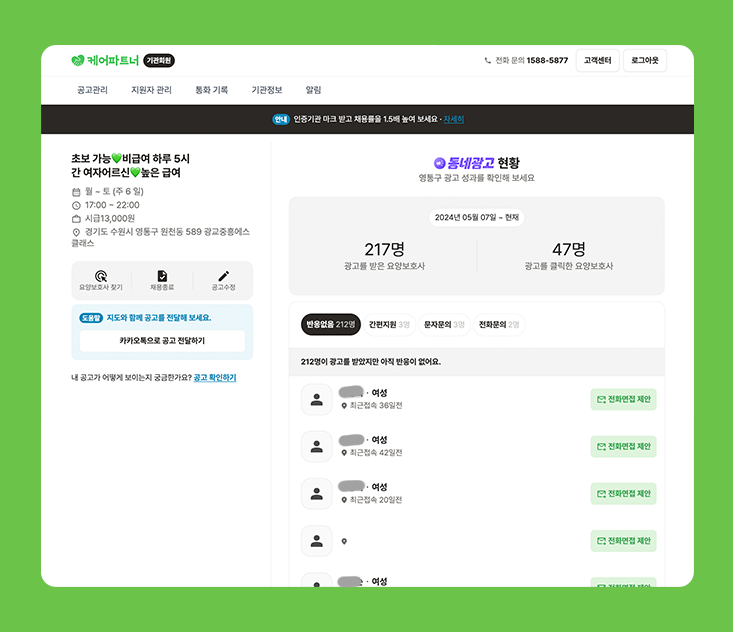Select the 반응없음 212명 tab
Screen dimensions: 733x632
point(331,324)
